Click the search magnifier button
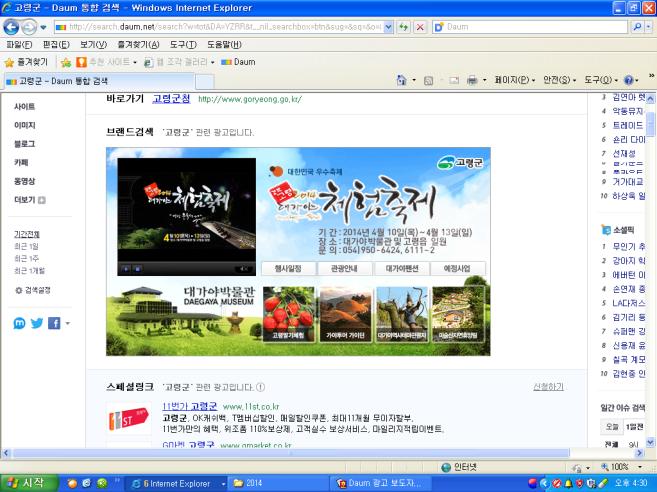Viewport: 657px width, 492px height. 636,27
